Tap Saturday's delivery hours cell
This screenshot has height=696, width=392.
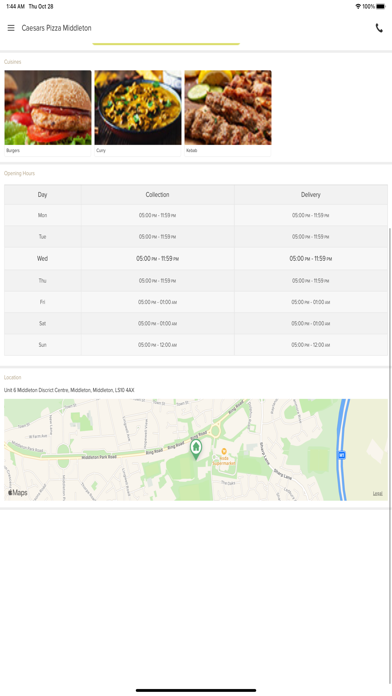pos(311,323)
